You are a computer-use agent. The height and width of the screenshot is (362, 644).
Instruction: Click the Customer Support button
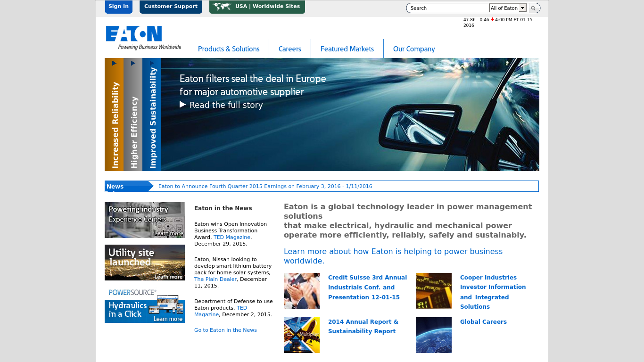click(x=171, y=7)
